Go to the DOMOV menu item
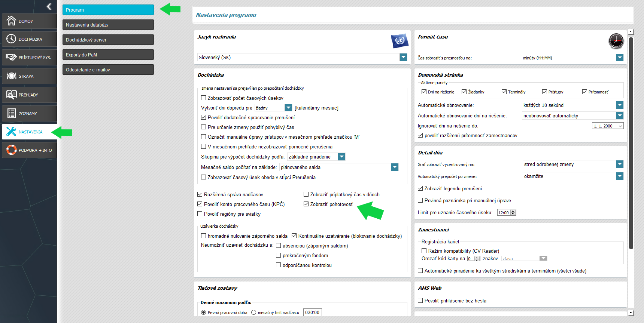644x323 pixels. (29, 21)
